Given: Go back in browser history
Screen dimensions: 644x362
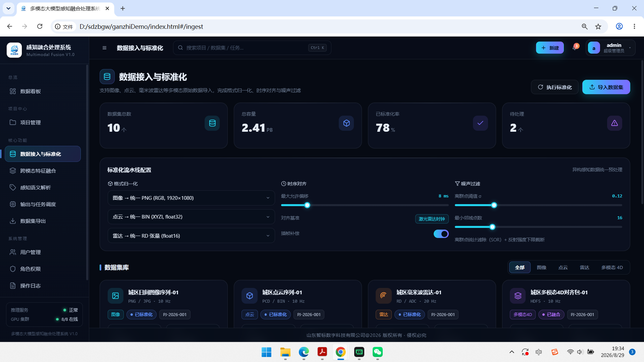Looking at the screenshot, I should [10, 26].
